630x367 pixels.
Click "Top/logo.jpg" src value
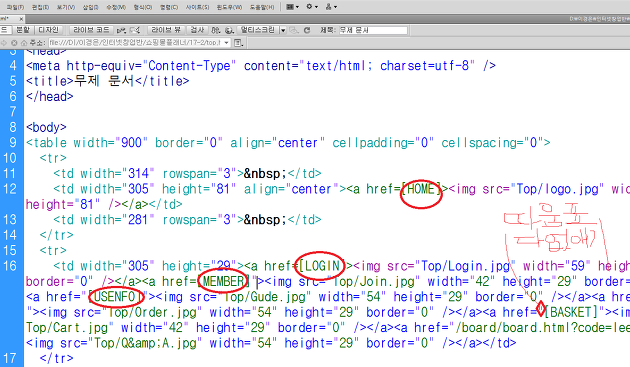pyautogui.click(x=557, y=189)
